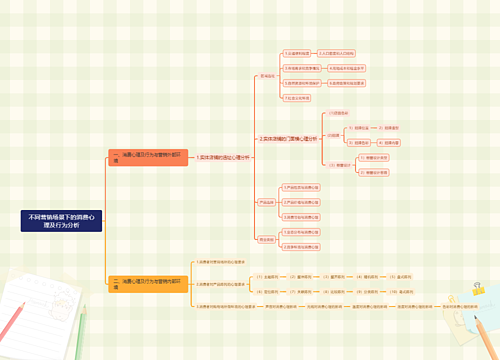The width and height of the screenshot is (500, 360).
Task: Select the yellow second main branch node
Action: [148, 284]
